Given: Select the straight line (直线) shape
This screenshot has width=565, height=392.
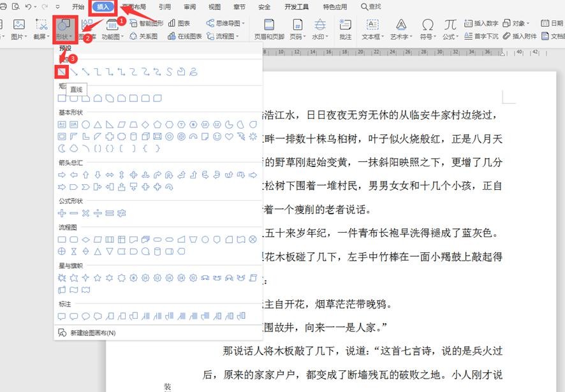Looking at the screenshot, I should coord(62,72).
